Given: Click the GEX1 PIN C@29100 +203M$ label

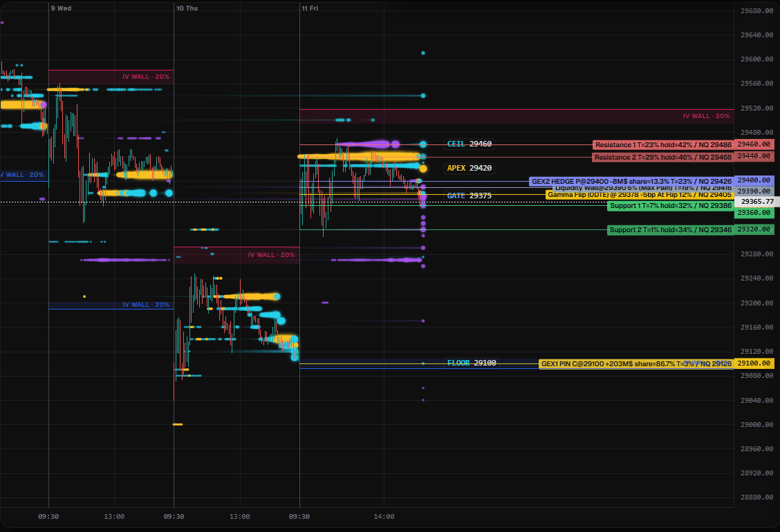Looking at the screenshot, I should (x=636, y=364).
